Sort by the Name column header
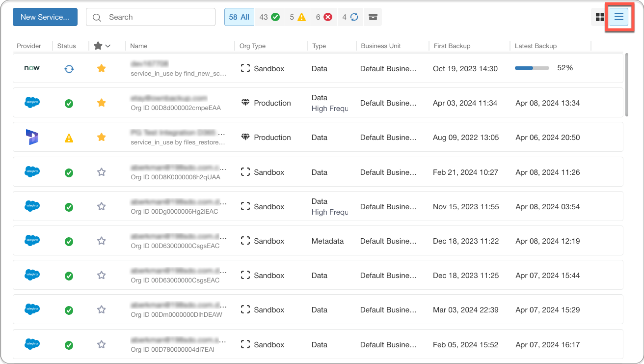644x364 pixels. pos(139,46)
